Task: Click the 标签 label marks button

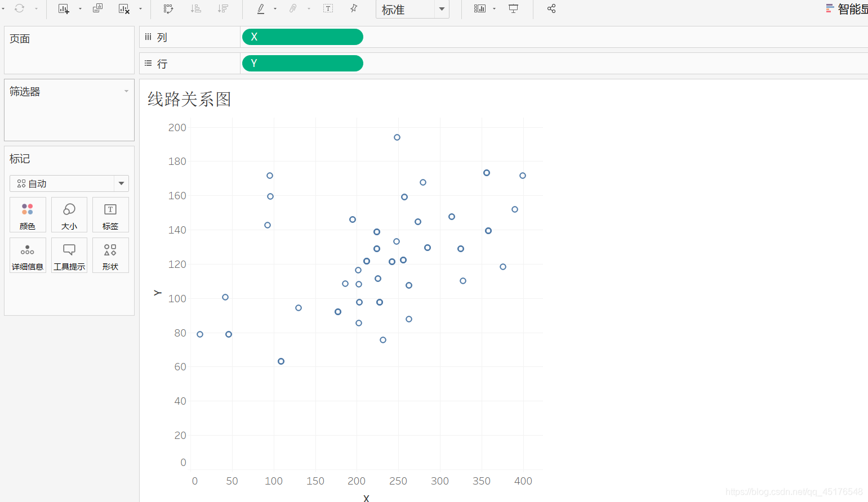Action: (110, 215)
